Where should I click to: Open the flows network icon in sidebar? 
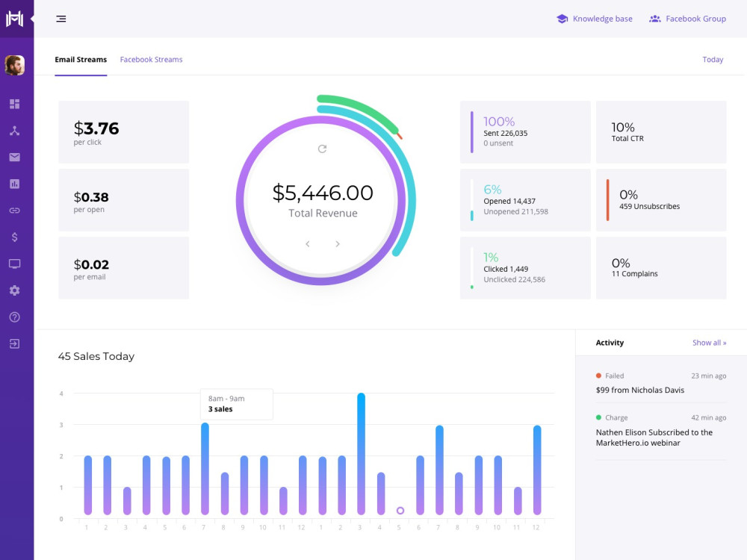pyautogui.click(x=15, y=131)
